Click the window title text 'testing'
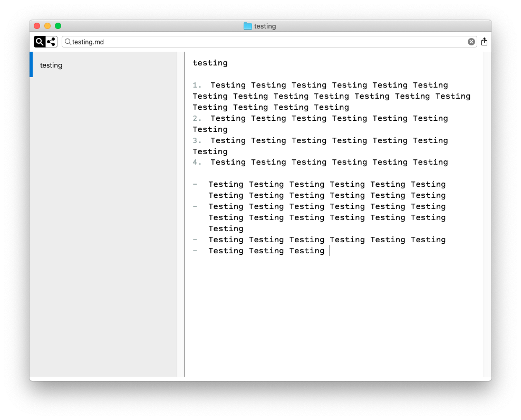The height and width of the screenshot is (420, 521). coord(265,26)
